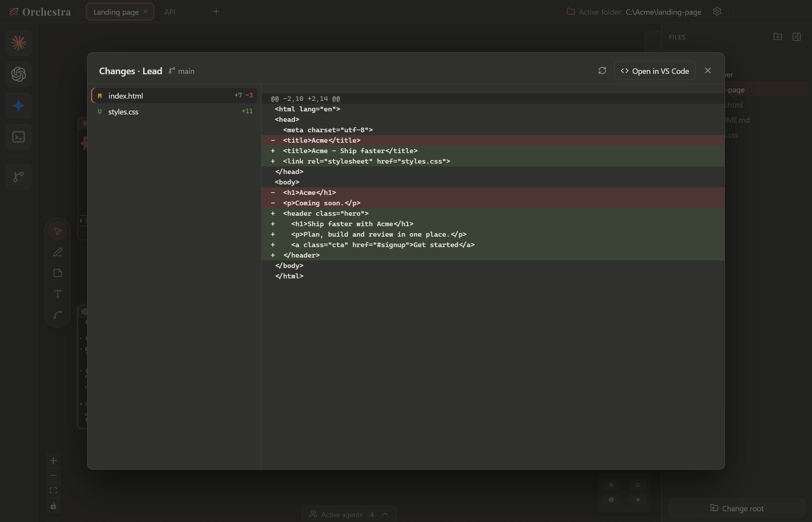Select styles.css in changed files list
Viewport: 812px width, 522px height.
point(174,111)
